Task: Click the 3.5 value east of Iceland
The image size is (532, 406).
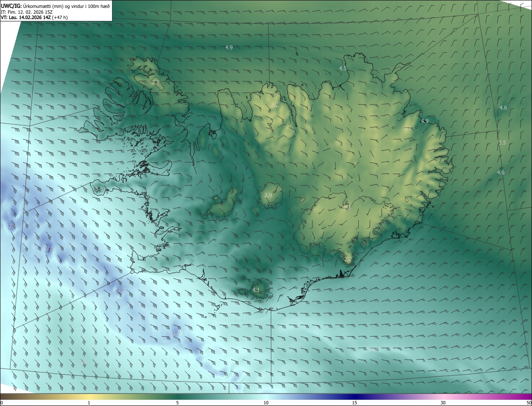Action: click(502, 143)
